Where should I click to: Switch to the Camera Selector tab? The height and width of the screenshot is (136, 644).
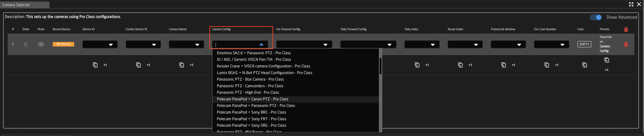pyautogui.click(x=16, y=5)
